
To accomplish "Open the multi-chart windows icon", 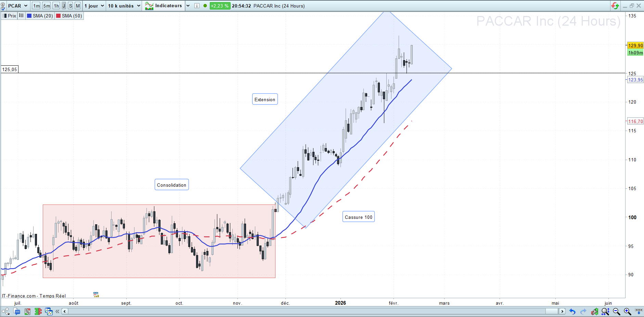I will pos(49,312).
